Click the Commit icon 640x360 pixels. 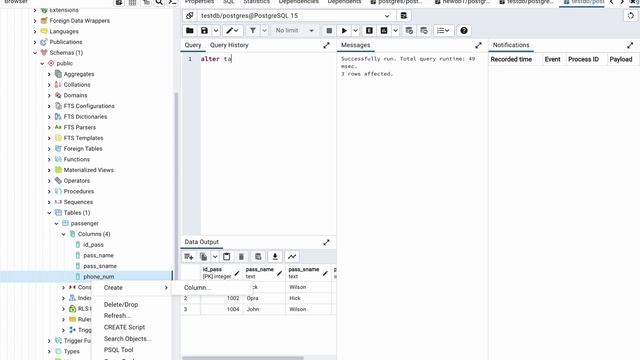(x=409, y=31)
